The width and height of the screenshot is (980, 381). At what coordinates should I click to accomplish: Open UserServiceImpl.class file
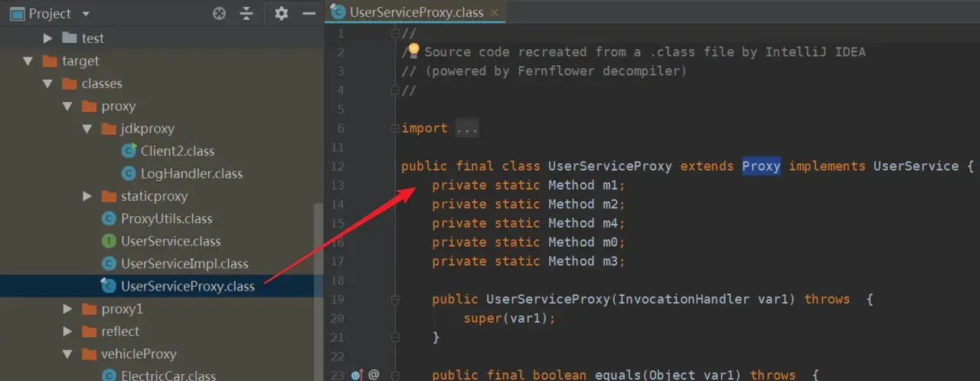click(x=185, y=264)
